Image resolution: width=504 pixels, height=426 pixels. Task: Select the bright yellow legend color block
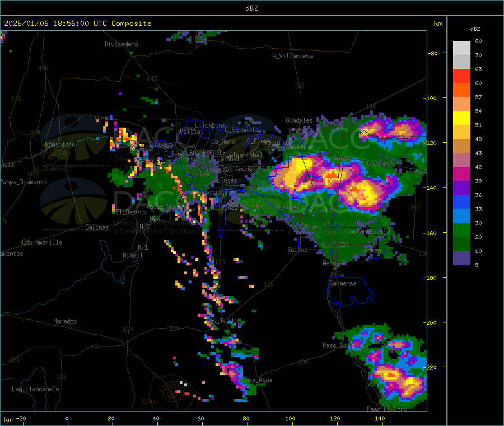tap(461, 118)
